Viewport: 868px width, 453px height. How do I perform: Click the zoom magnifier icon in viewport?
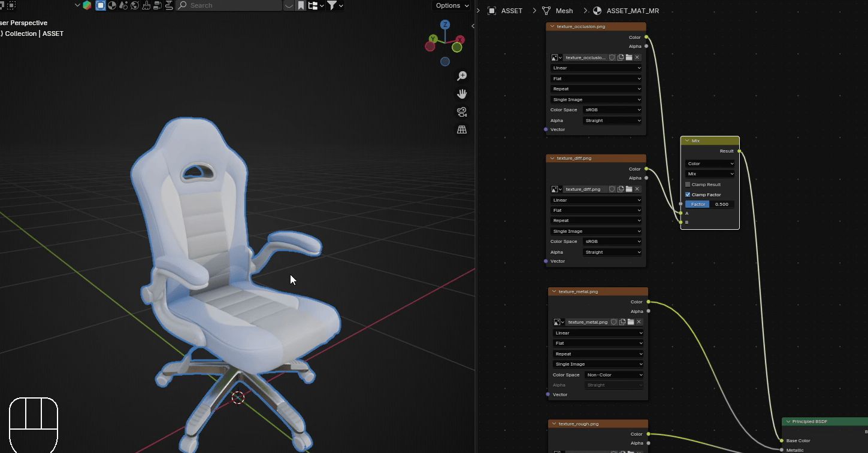462,76
